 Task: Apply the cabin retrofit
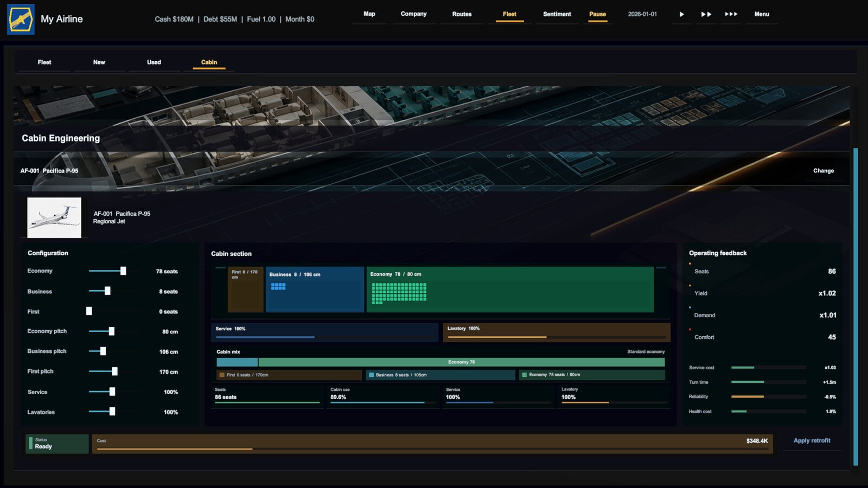(812, 441)
